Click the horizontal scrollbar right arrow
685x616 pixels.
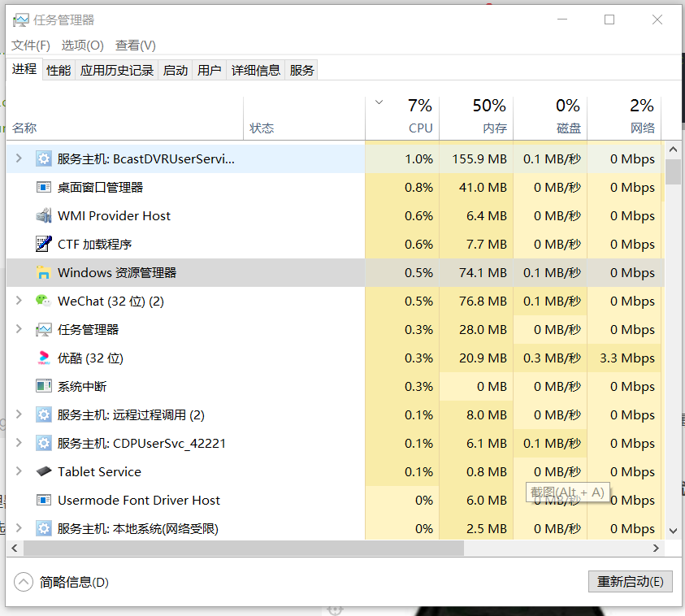(x=656, y=548)
